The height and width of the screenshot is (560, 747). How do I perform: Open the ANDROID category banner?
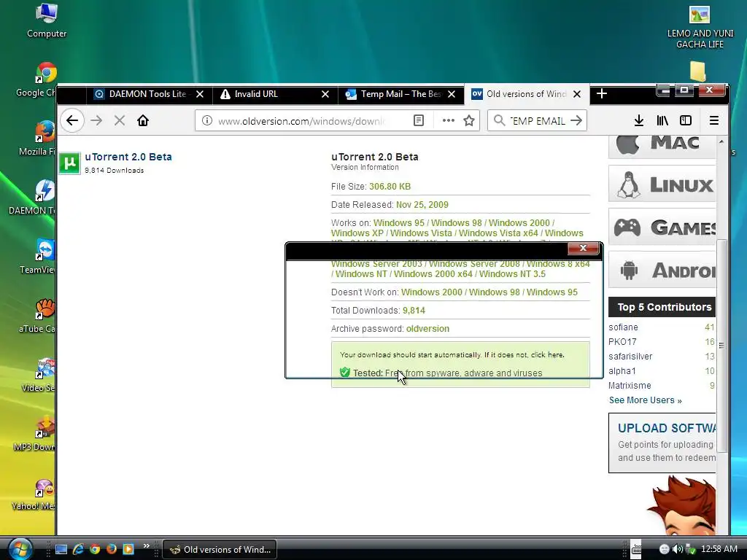pos(662,270)
